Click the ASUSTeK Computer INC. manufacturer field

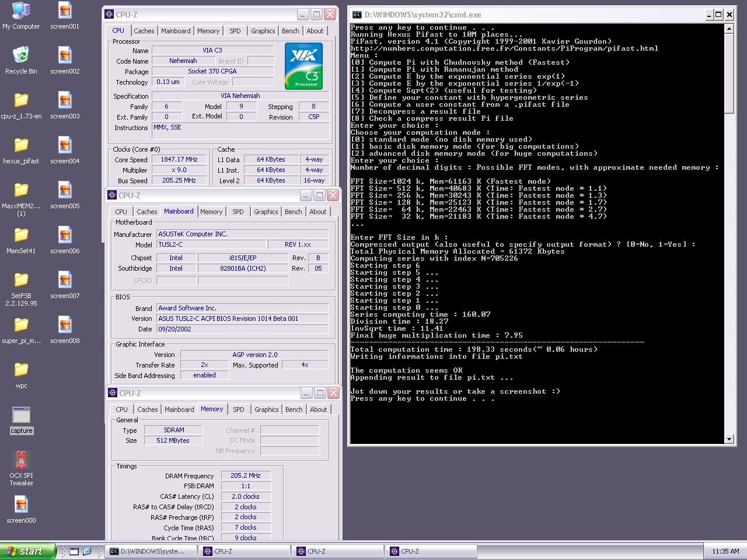point(243,234)
